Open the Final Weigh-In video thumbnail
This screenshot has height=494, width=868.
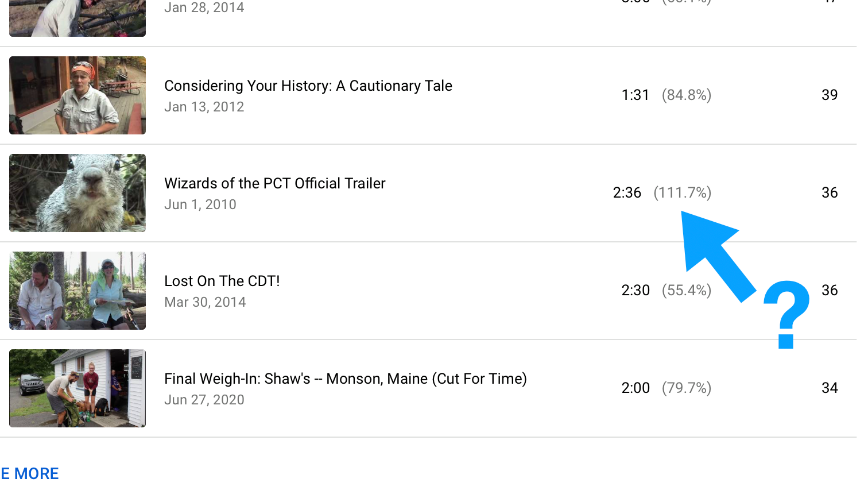tap(77, 388)
